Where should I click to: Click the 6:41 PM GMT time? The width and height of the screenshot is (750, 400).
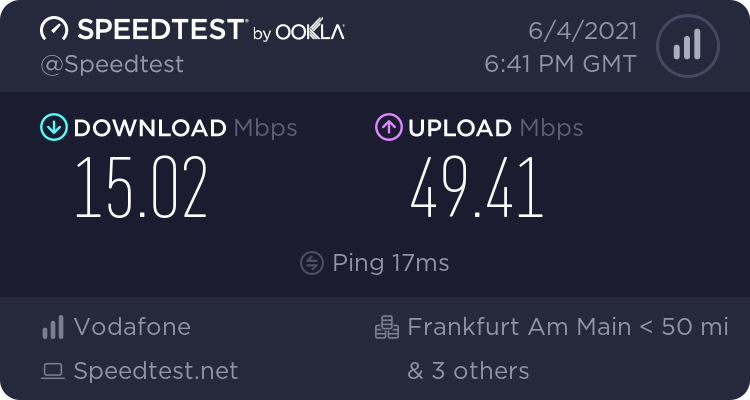[559, 64]
